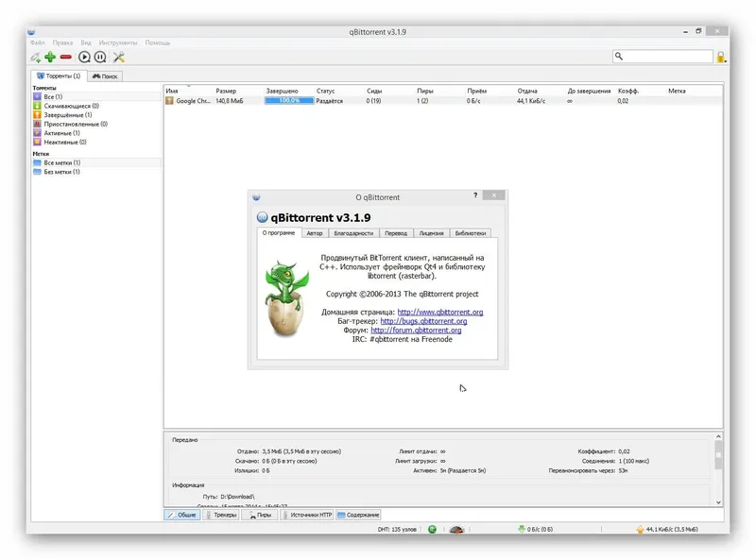Switch to the Торренты (1) tab

coord(59,76)
